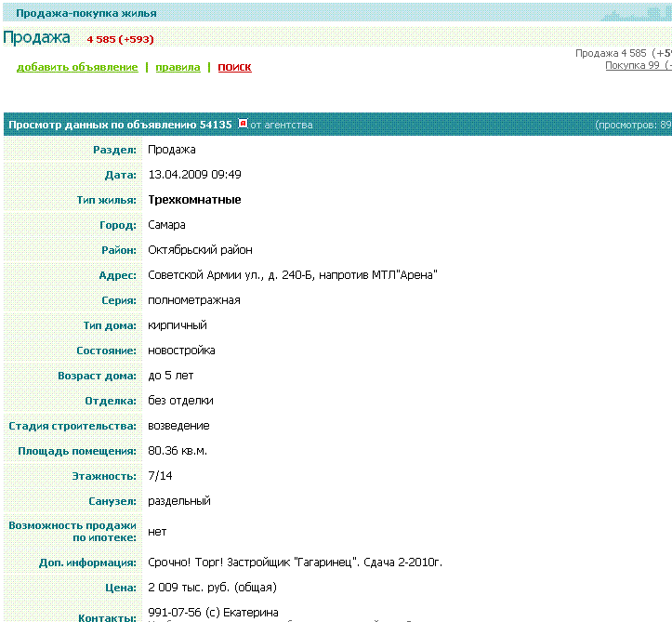Click the 'Состояние:' field label
672x622 pixels.
pyautogui.click(x=107, y=351)
